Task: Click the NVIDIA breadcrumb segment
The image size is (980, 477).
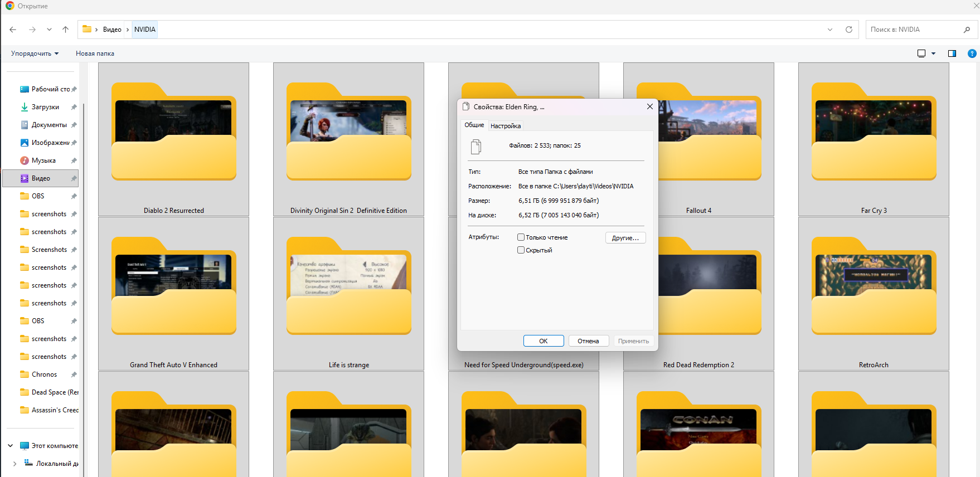Action: (x=145, y=30)
